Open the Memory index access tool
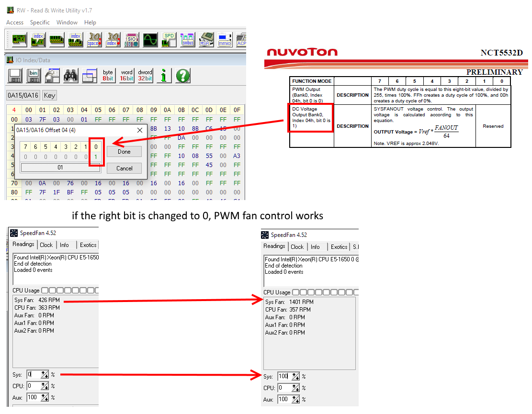Screen dimensions: 532x414 pos(75,40)
